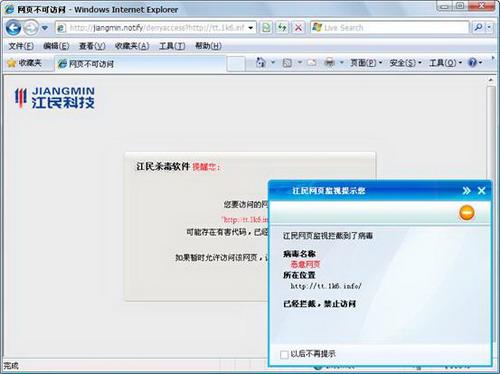Click the blank new tab button
The height and width of the screenshot is (374, 500).
[x=236, y=64]
